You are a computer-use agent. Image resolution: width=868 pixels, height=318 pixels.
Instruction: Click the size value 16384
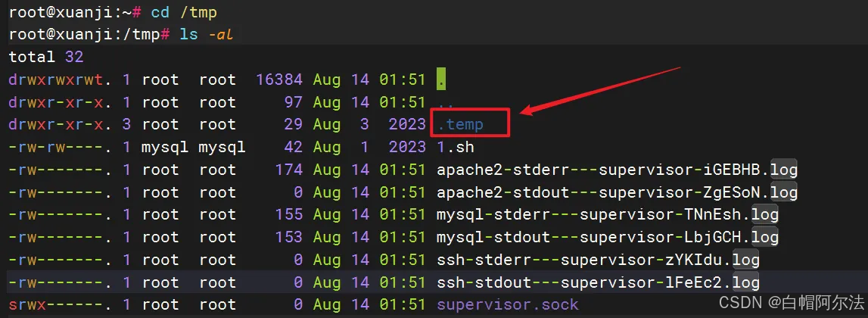(x=279, y=79)
